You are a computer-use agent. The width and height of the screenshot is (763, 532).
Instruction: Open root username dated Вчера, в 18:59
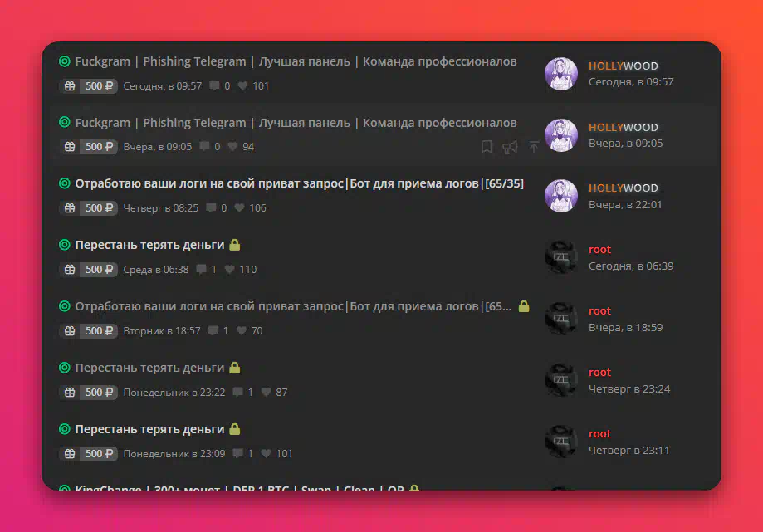599,310
